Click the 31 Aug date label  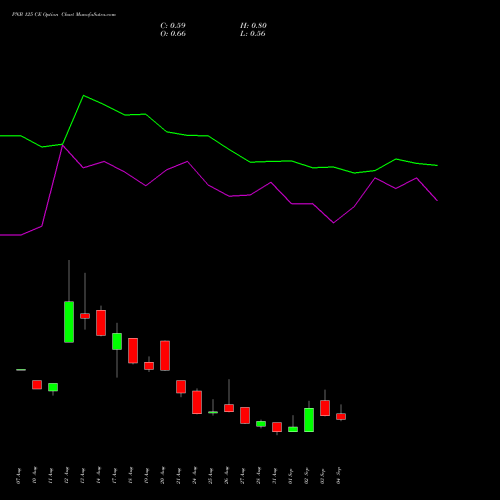(275, 476)
